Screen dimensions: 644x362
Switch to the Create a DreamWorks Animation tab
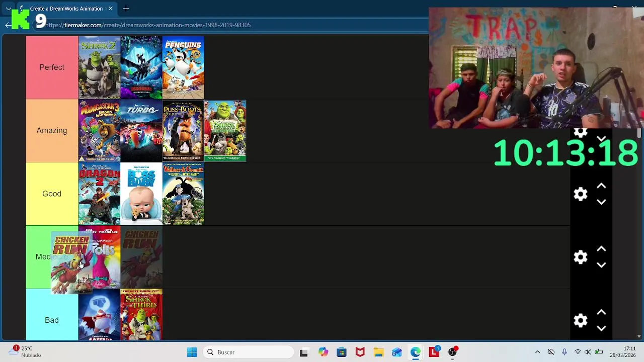66,9
